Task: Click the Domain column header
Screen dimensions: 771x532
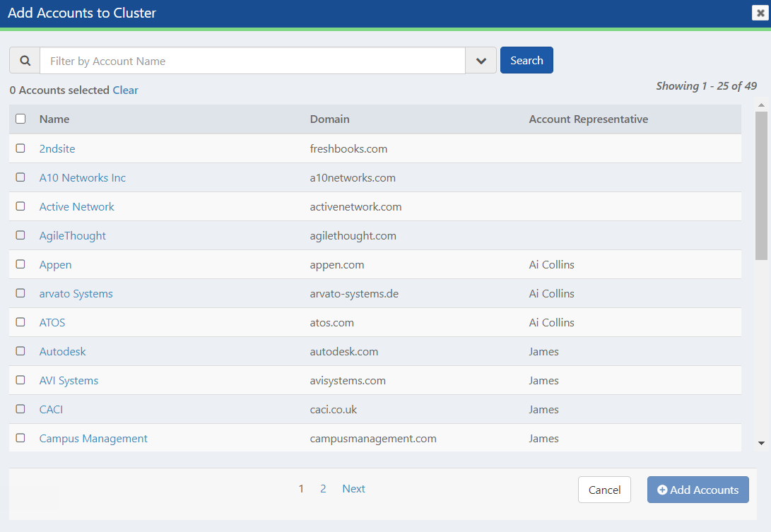Action: [329, 119]
